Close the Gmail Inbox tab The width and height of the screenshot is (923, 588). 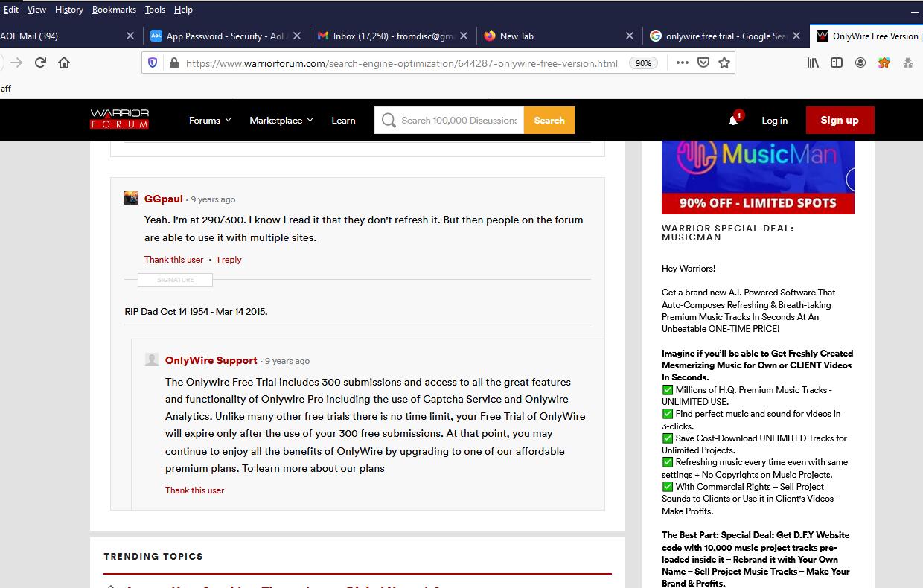[x=463, y=36]
